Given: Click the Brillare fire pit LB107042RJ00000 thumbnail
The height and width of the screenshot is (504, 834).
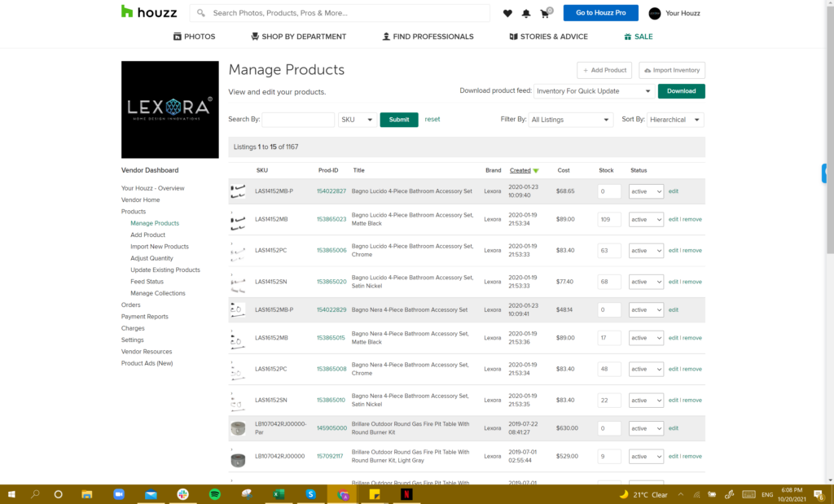Looking at the screenshot, I should click(238, 459).
